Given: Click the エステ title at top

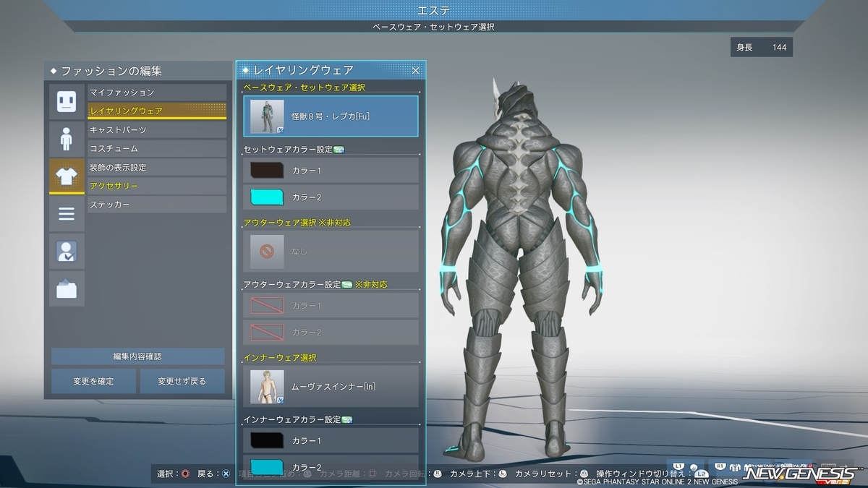Looking at the screenshot, I should pyautogui.click(x=434, y=10).
